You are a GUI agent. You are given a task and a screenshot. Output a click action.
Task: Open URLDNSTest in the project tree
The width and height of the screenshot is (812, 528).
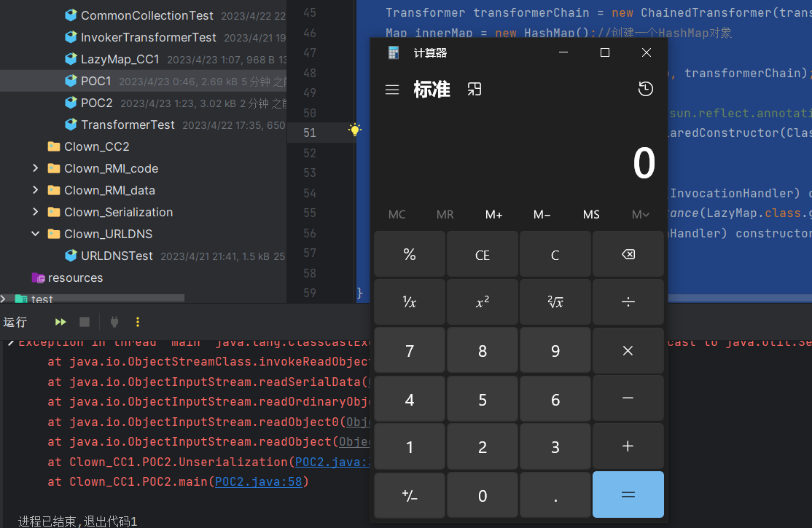pyautogui.click(x=117, y=256)
